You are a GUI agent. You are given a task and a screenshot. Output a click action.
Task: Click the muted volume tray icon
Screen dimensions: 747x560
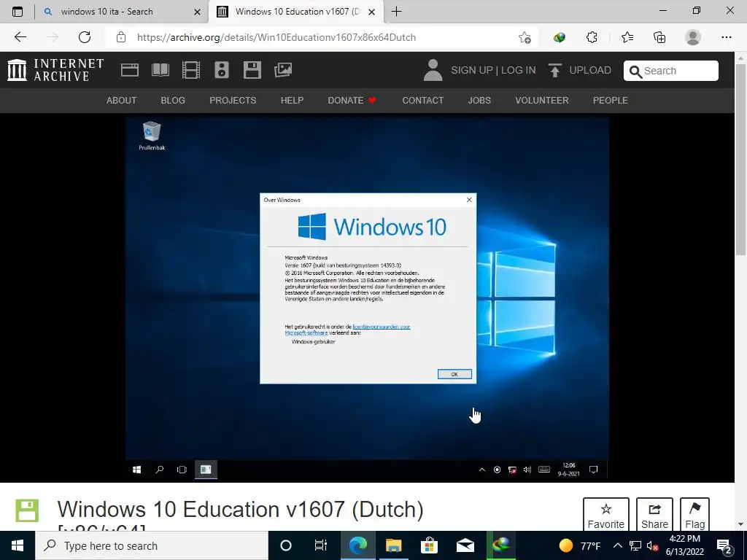click(652, 545)
